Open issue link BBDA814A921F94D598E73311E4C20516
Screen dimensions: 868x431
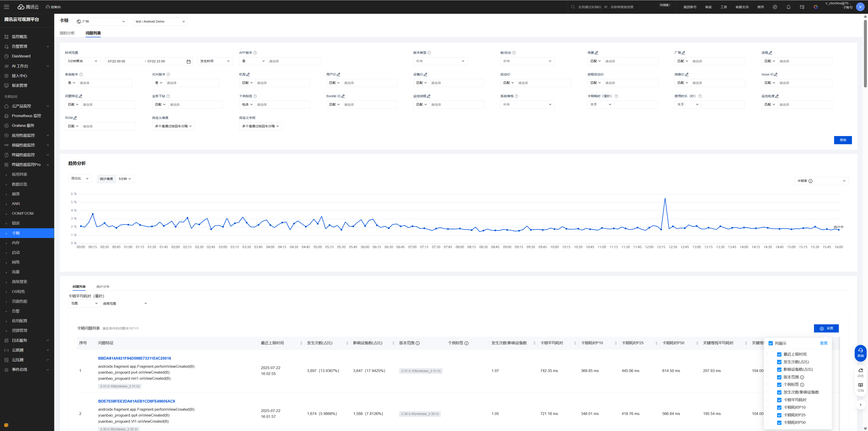(134, 358)
